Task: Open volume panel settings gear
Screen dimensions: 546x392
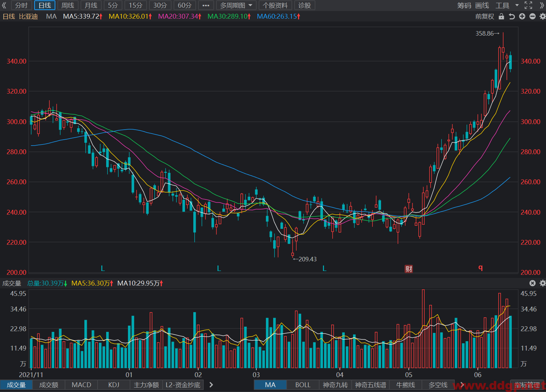Action: point(543,283)
